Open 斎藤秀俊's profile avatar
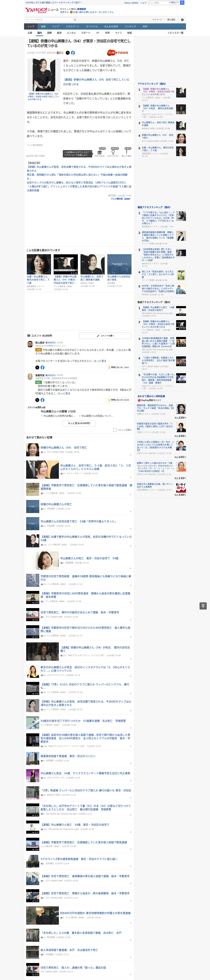The image size is (210, 980). pos(30,377)
